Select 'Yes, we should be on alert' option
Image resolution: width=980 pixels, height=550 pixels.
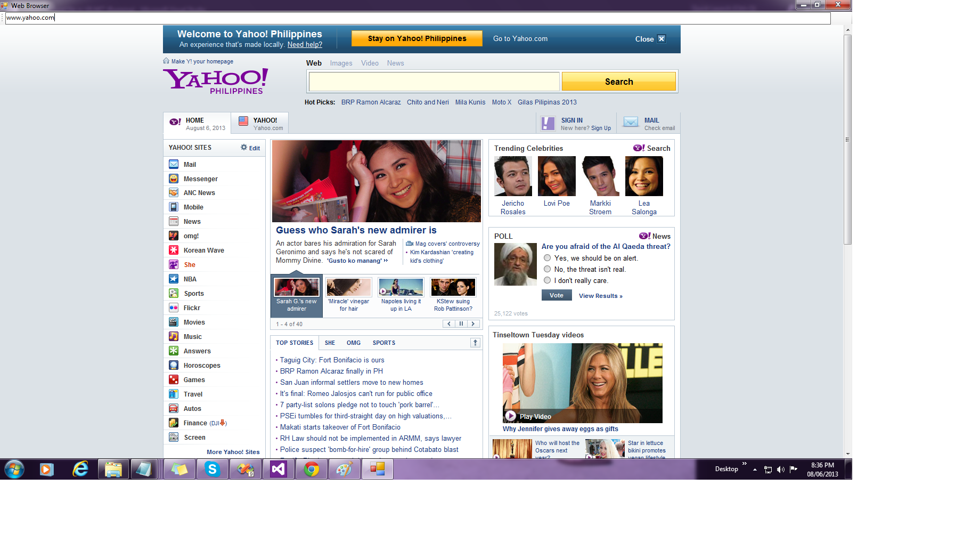547,258
